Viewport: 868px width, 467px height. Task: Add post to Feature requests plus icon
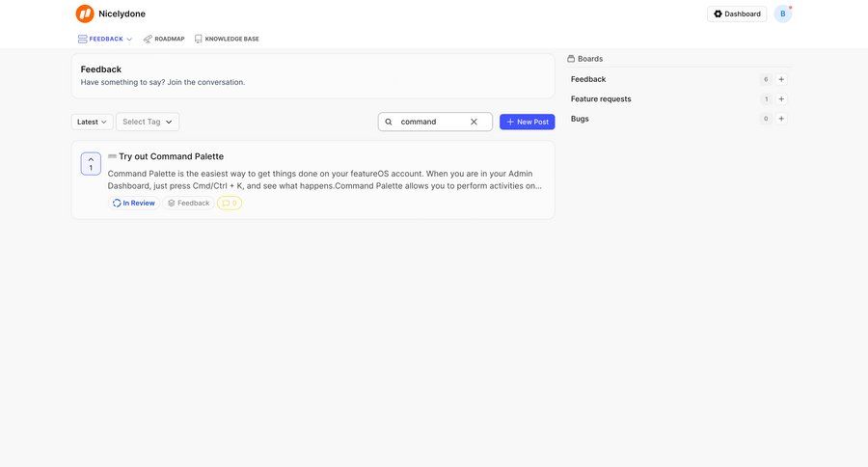[781, 99]
